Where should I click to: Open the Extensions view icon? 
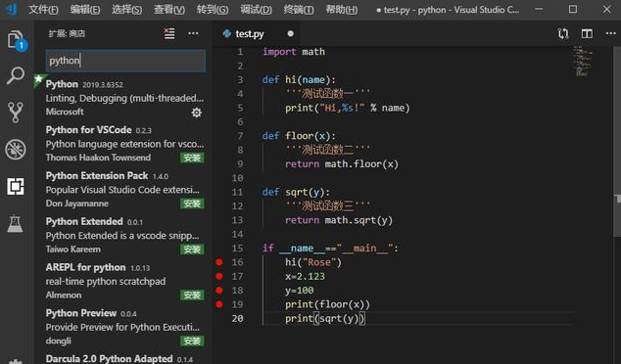point(16,186)
